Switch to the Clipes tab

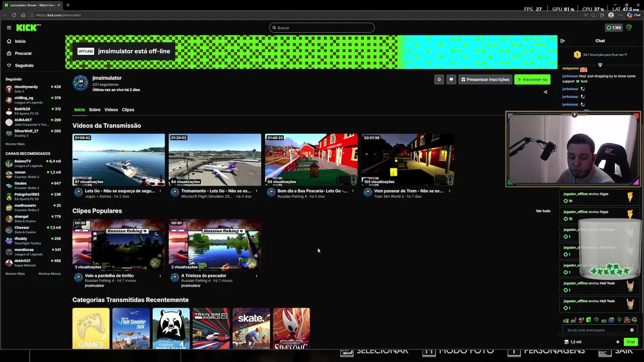click(128, 110)
